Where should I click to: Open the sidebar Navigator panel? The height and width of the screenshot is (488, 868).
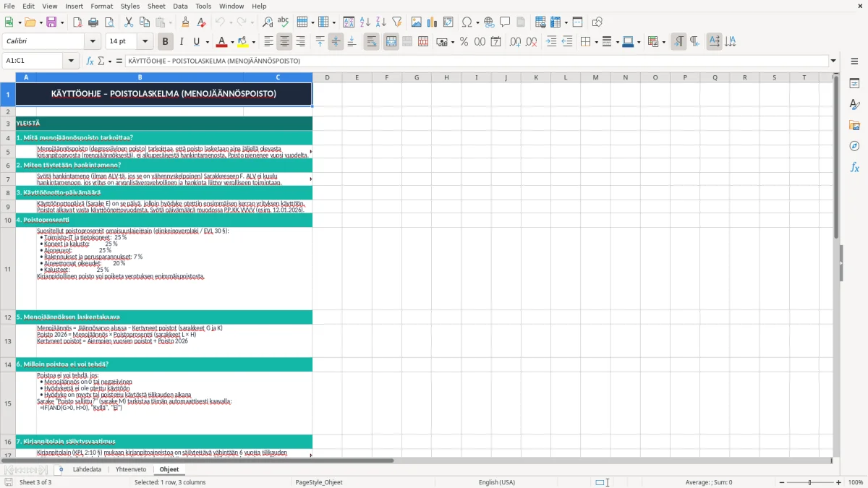pyautogui.click(x=854, y=146)
